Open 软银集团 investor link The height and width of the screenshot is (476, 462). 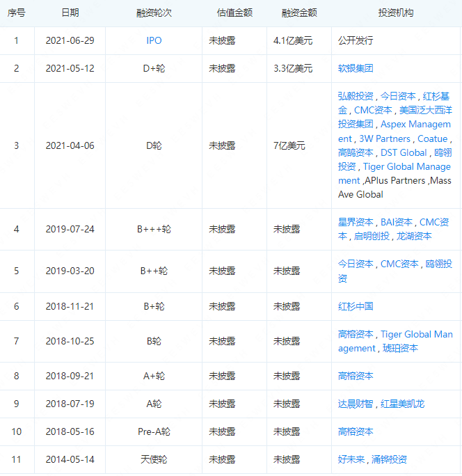coord(356,68)
